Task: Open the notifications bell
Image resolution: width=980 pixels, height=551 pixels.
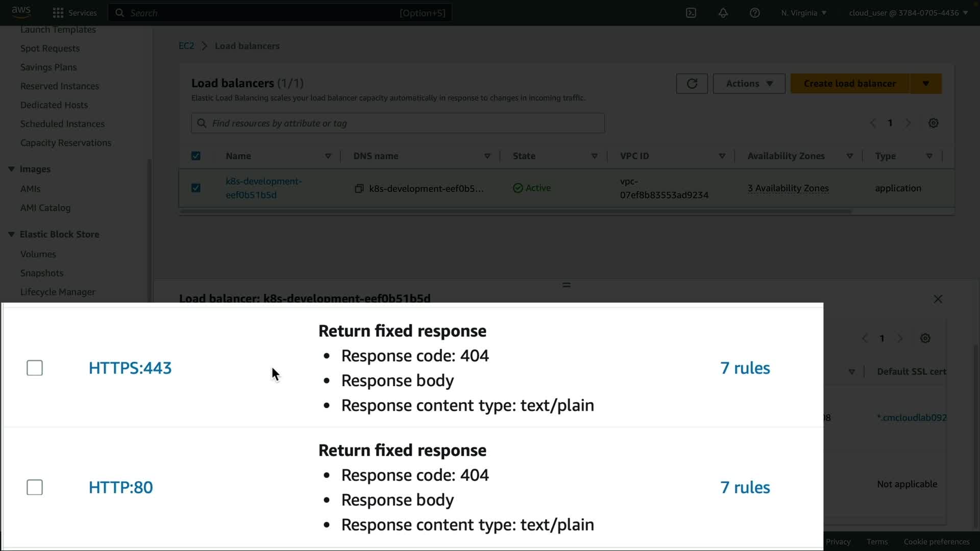Action: 723,13
